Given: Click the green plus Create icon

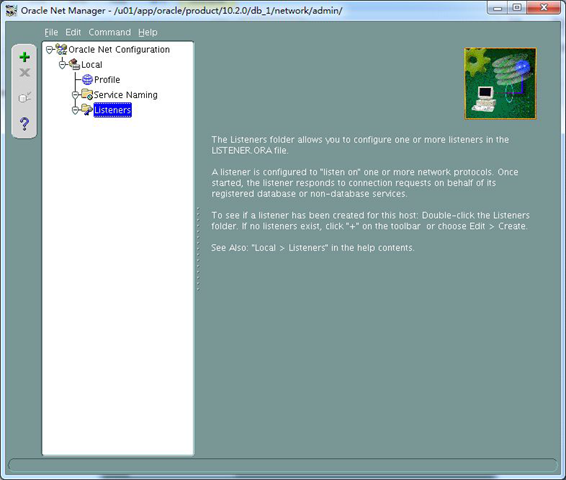Looking at the screenshot, I should [x=24, y=57].
